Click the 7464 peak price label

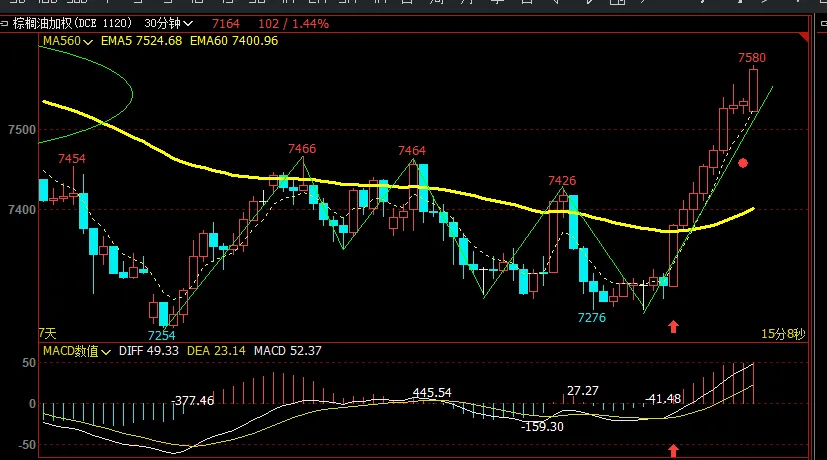tap(411, 151)
